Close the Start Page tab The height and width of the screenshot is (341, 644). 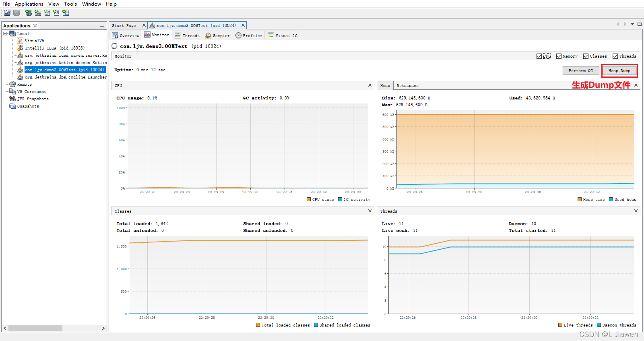(144, 25)
